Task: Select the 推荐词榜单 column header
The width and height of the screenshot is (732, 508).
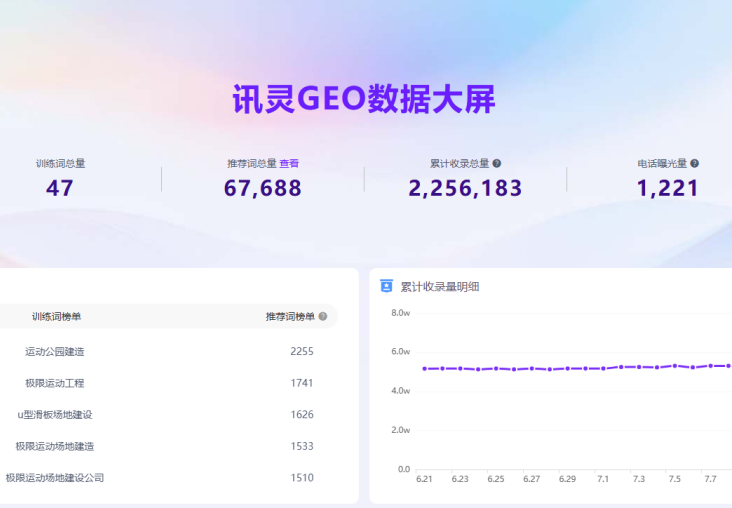Action: (290, 317)
